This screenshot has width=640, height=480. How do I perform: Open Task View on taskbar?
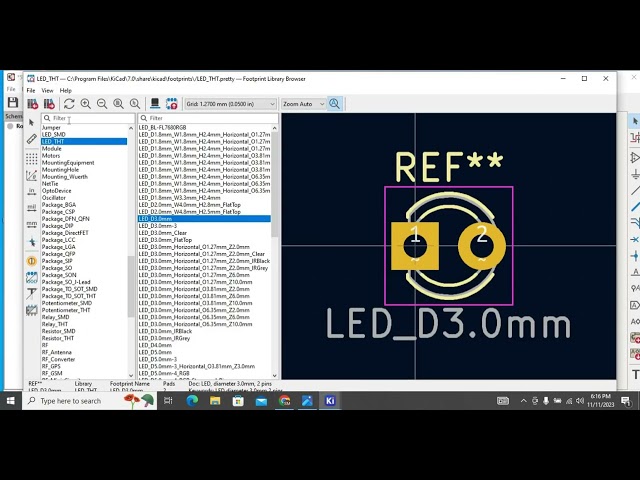click(x=168, y=401)
